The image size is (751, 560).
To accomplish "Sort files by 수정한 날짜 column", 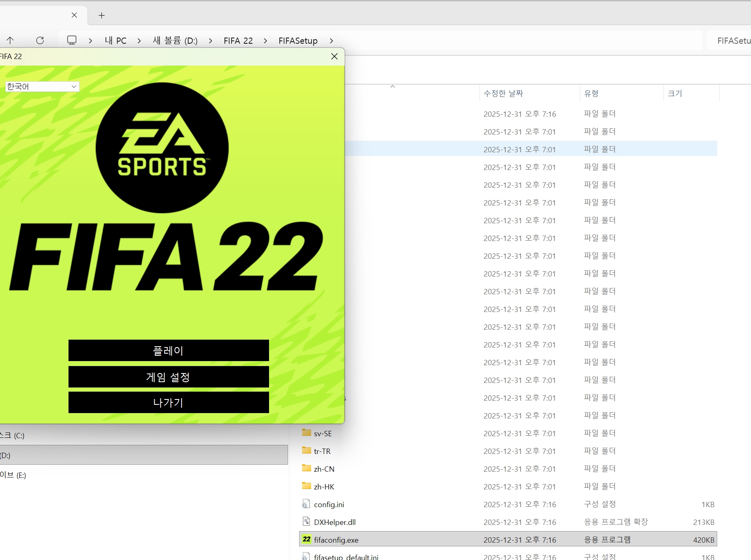I will click(x=503, y=93).
